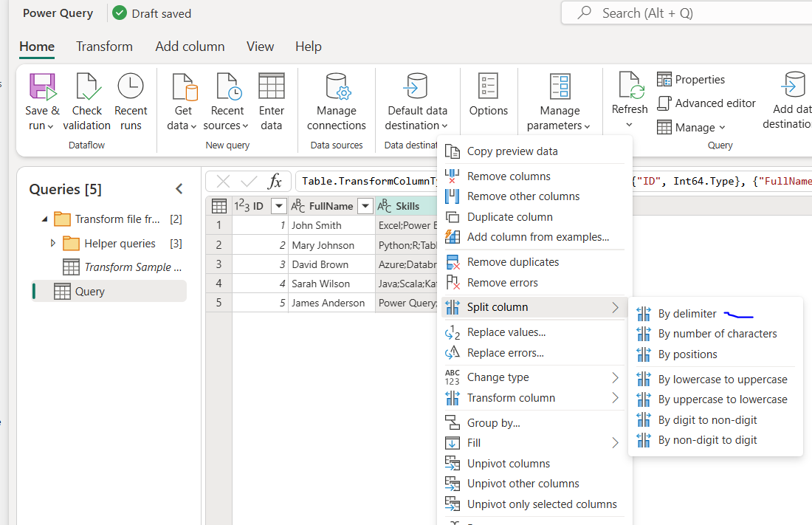Click the fx formula icon
The height and width of the screenshot is (525, 812).
[275, 182]
